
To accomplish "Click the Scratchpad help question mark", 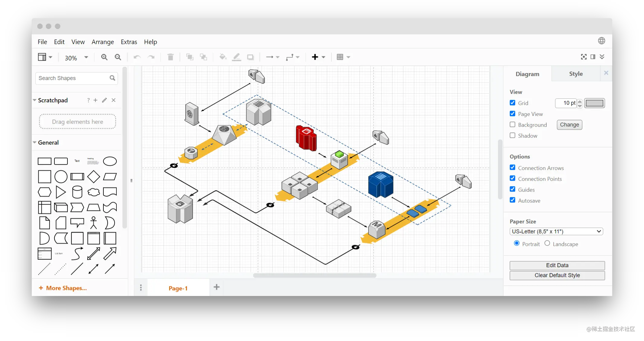I will click(88, 100).
